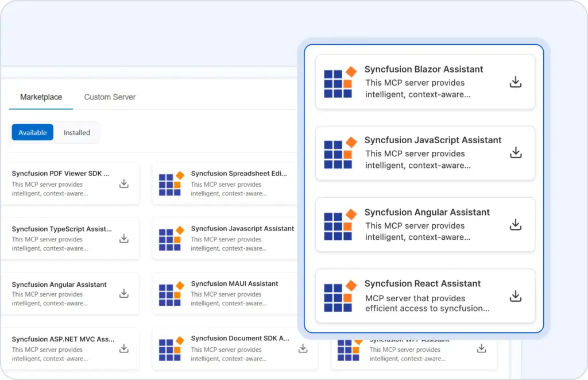The height and width of the screenshot is (380, 588).
Task: Click logo on grid Javascript Assistant card
Action: [171, 239]
